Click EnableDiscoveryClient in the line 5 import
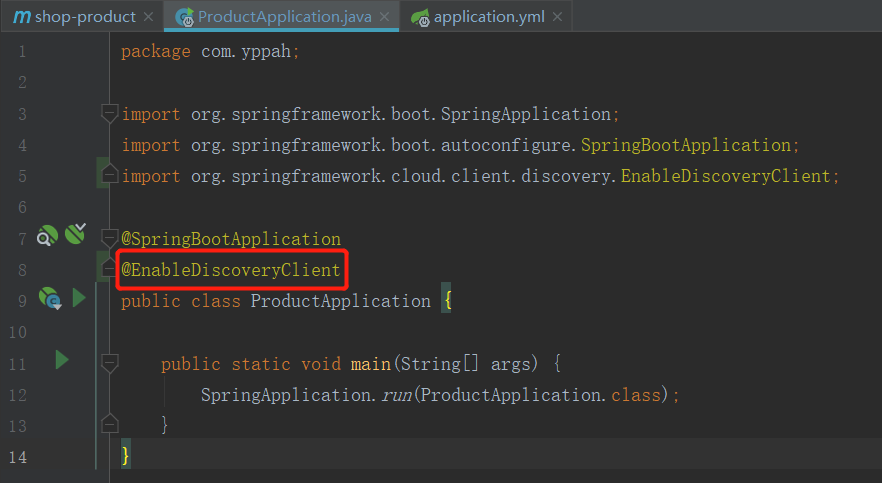Screen dimensions: 882x483 click(726, 176)
